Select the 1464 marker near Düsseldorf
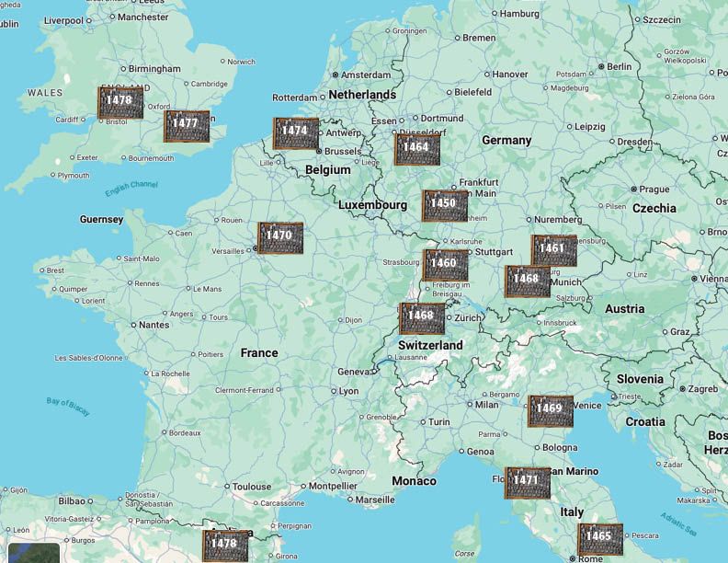728x563 pixels. [417, 149]
